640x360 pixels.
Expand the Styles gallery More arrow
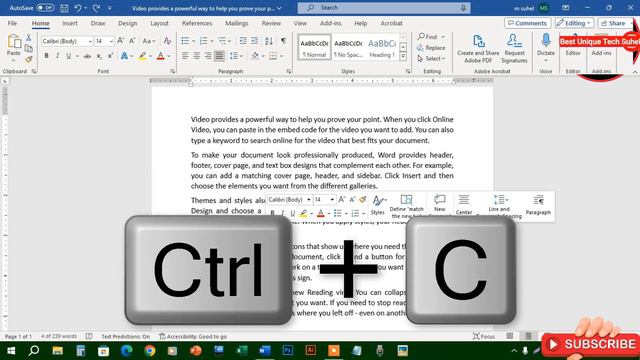coord(403,56)
